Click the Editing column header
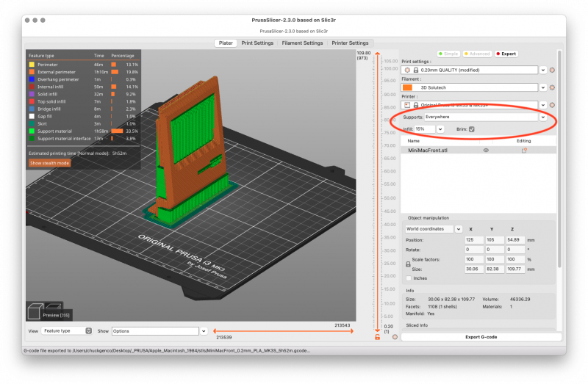588x384 pixels. (523, 141)
